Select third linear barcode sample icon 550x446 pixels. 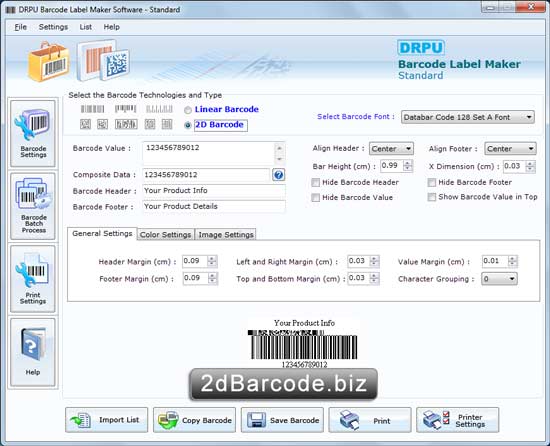[159, 109]
